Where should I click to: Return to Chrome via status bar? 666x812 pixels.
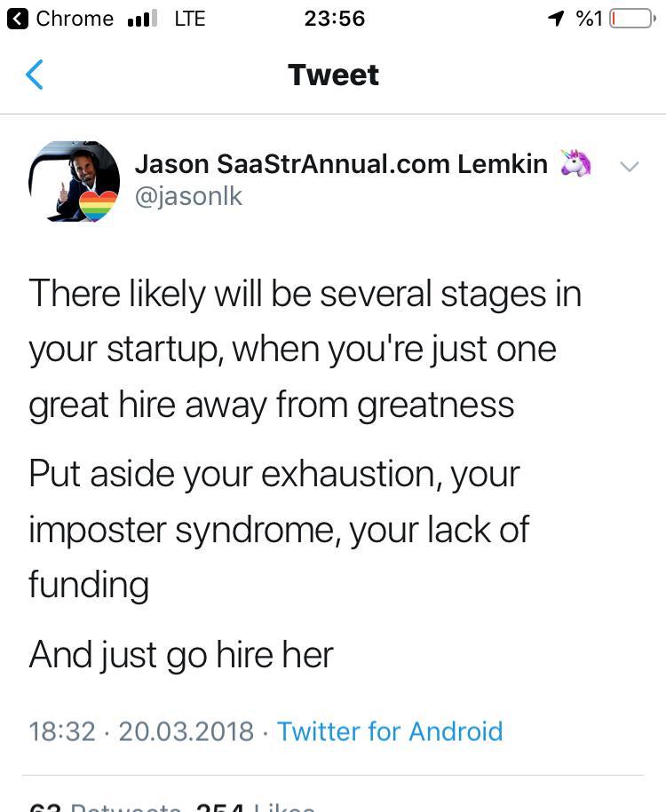pos(60,18)
